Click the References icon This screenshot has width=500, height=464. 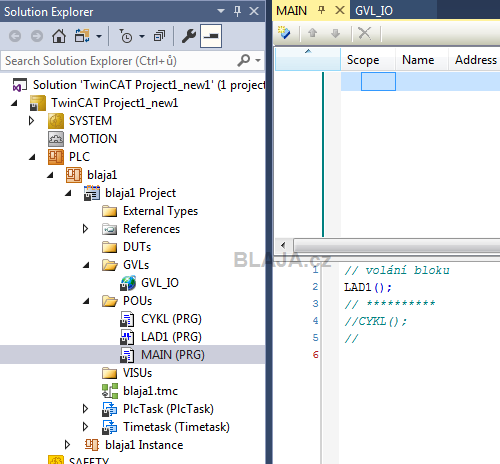110,229
